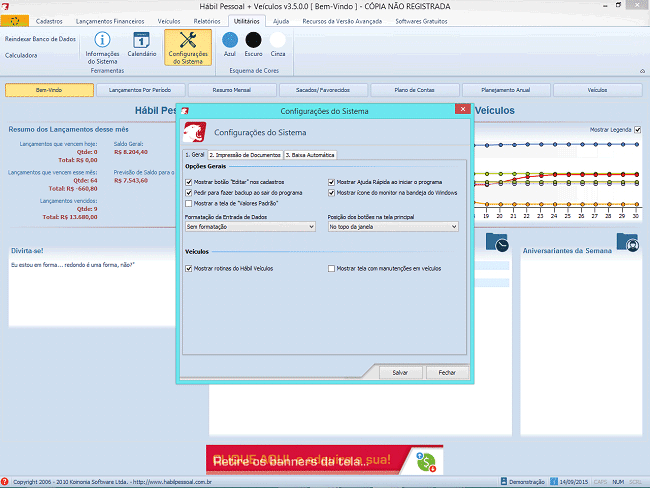Open the Calendário tool
This screenshot has width=650, height=488.
[x=142, y=44]
